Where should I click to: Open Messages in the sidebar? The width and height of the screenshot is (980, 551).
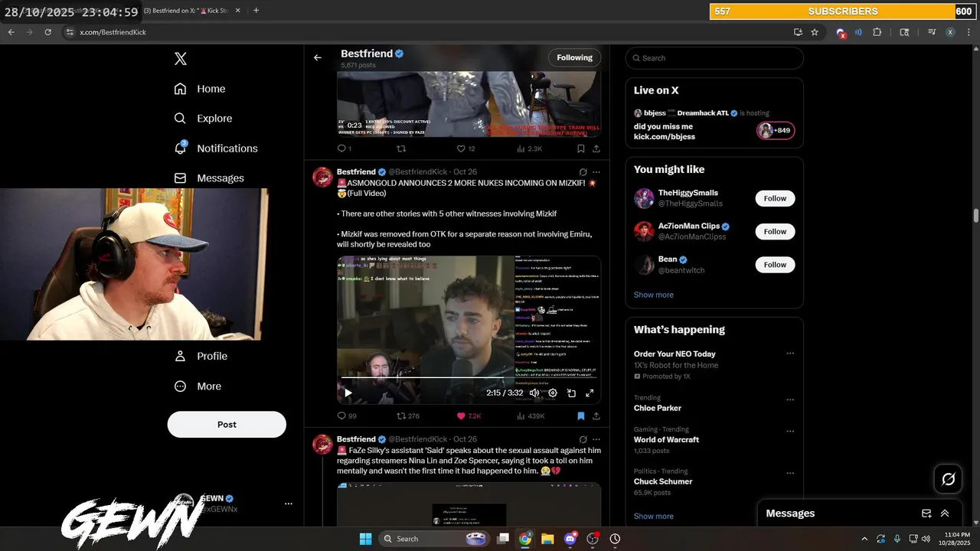click(209, 178)
